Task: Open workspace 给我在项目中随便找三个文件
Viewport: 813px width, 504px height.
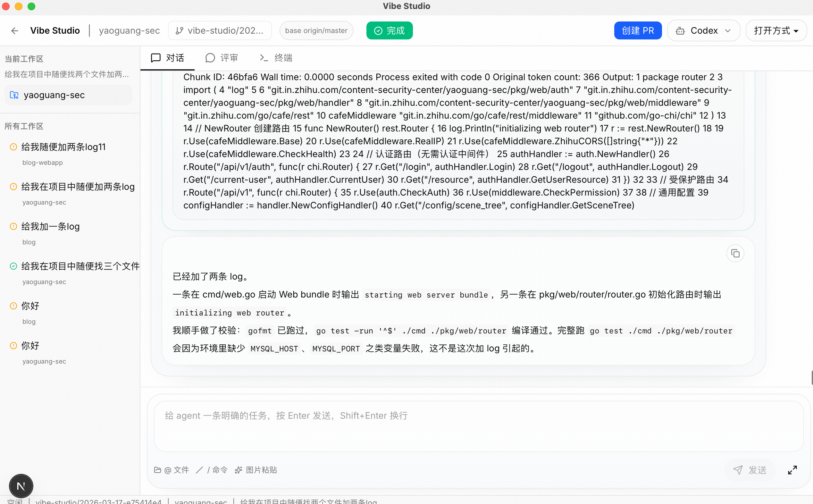Action: click(70, 273)
